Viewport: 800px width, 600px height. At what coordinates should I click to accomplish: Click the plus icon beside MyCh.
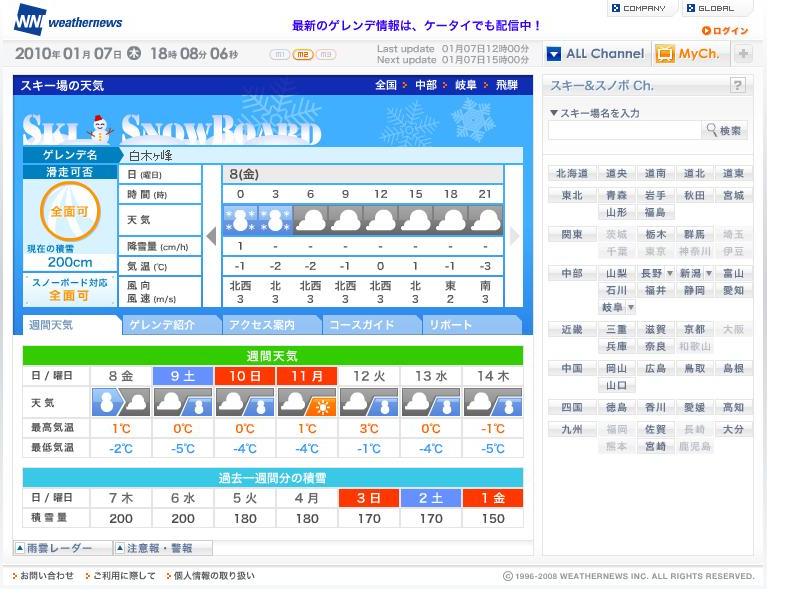743,54
